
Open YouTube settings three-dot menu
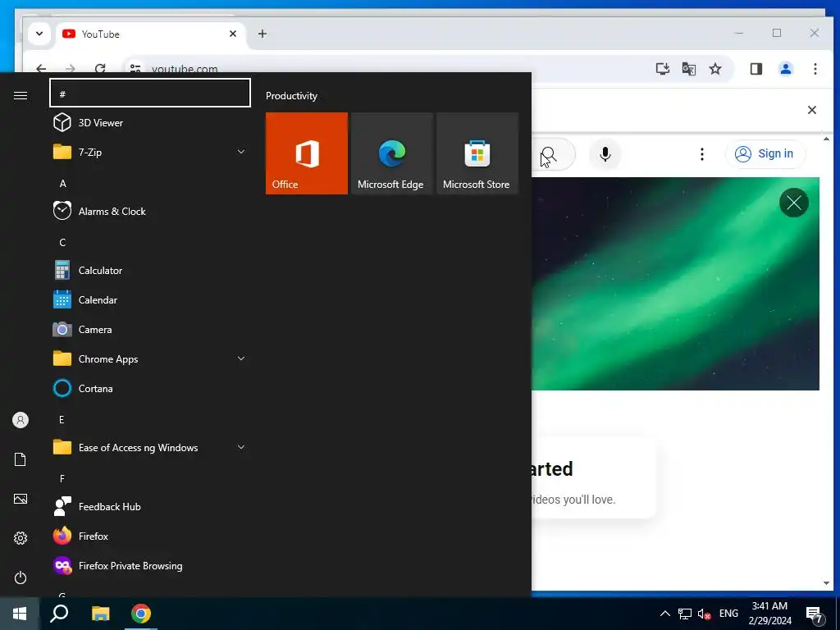coord(702,154)
